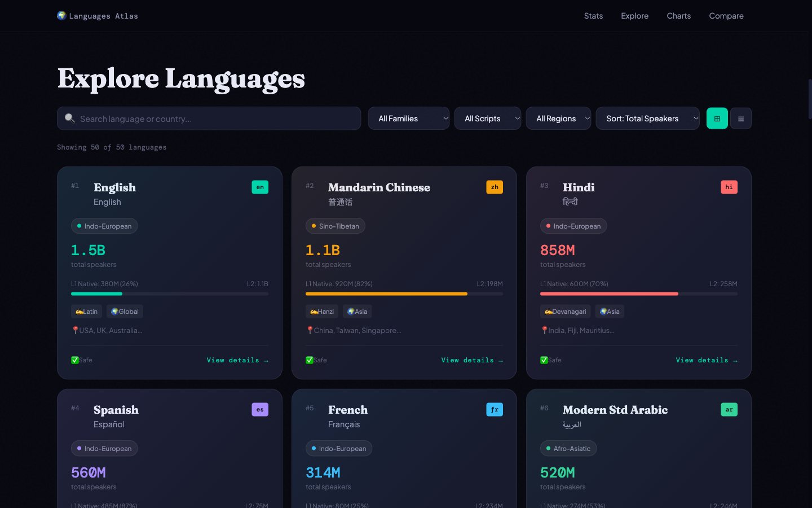This screenshot has height=508, width=812.
Task: Open Charts from the navigation
Action: pyautogui.click(x=679, y=16)
